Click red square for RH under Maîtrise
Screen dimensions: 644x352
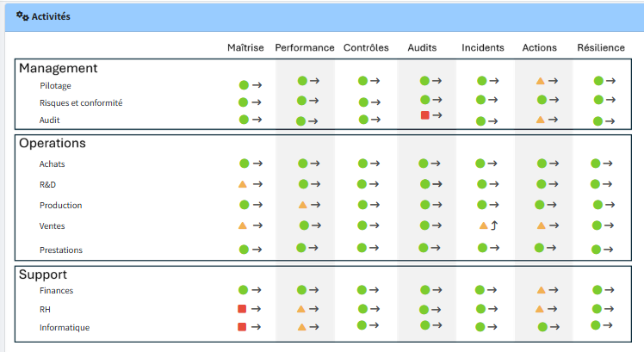tap(243, 308)
